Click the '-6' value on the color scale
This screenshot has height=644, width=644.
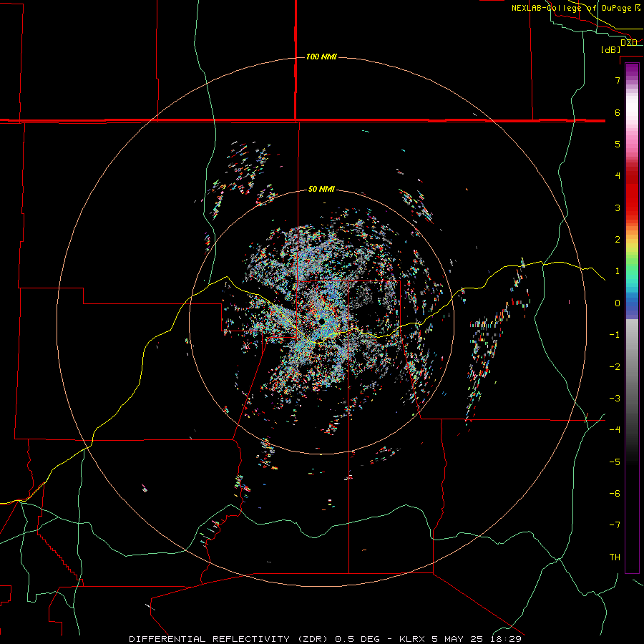point(615,494)
